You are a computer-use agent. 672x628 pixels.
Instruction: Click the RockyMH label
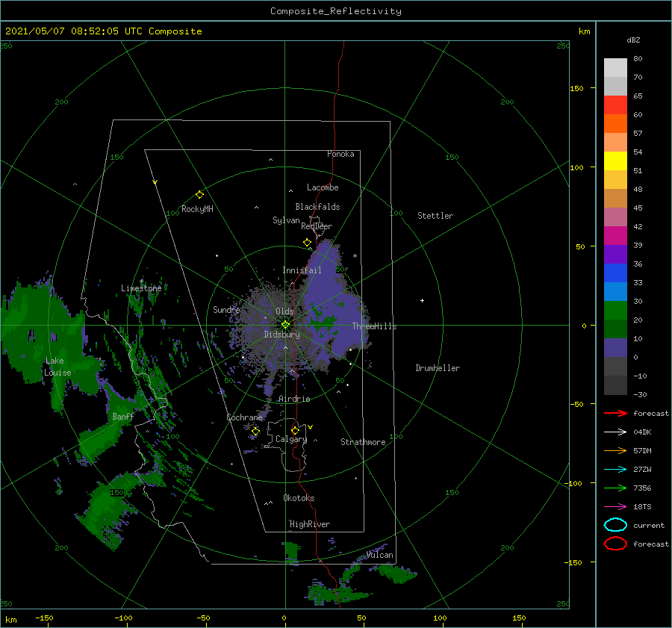[198, 209]
